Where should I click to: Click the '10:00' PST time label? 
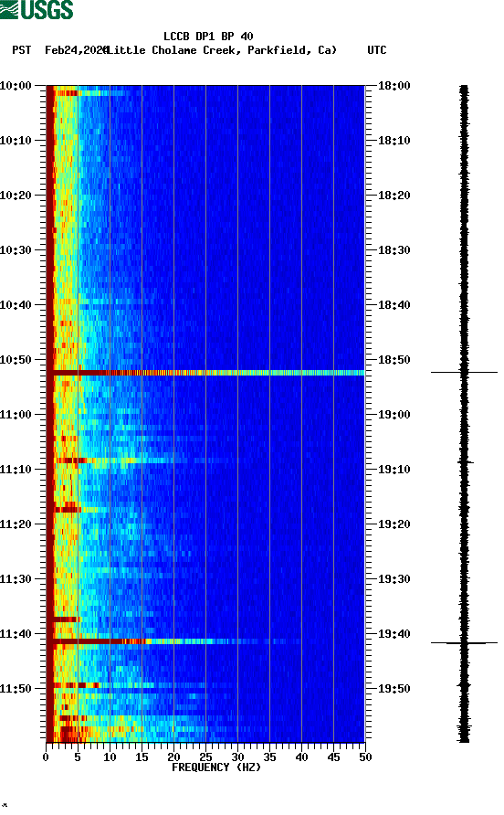(16, 86)
